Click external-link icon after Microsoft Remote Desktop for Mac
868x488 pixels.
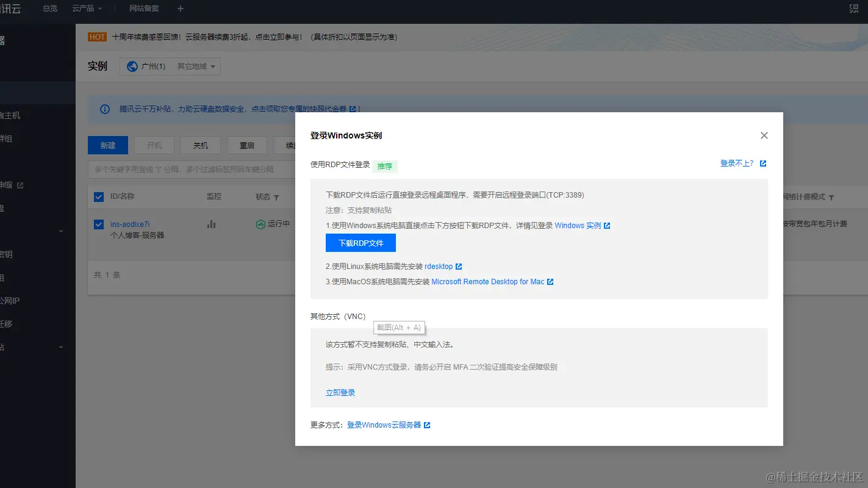[x=550, y=282]
